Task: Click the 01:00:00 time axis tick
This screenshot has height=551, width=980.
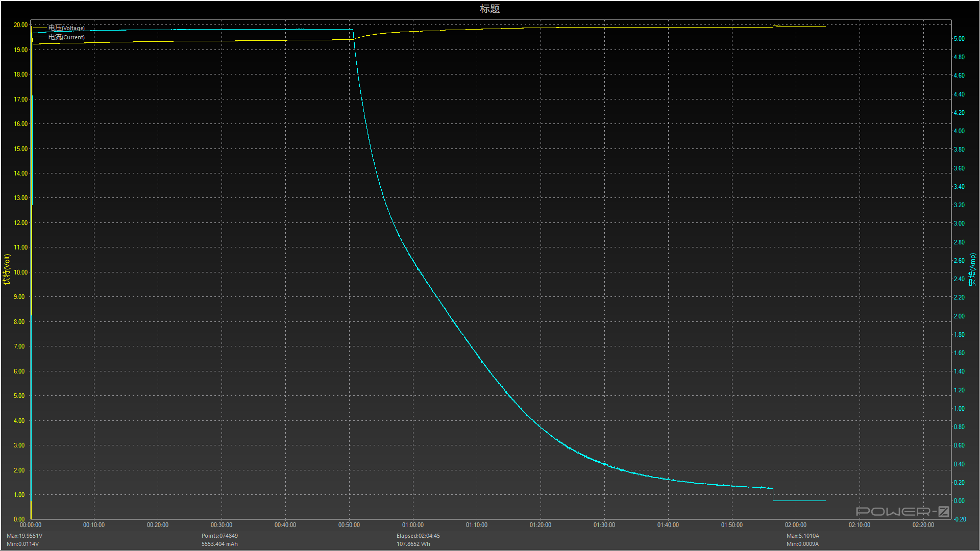Action: 413,525
